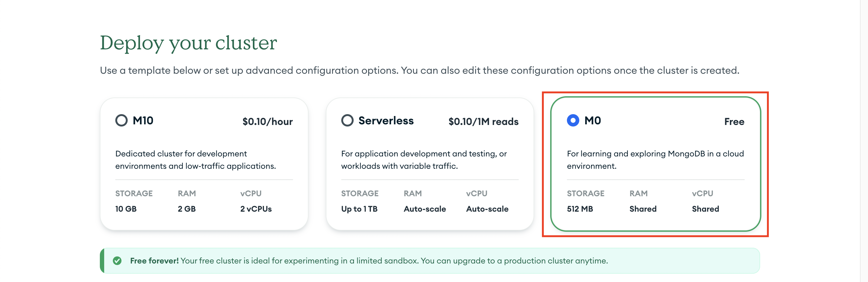Click the Serverless cluster card title
This screenshot has width=868, height=282.
[386, 120]
